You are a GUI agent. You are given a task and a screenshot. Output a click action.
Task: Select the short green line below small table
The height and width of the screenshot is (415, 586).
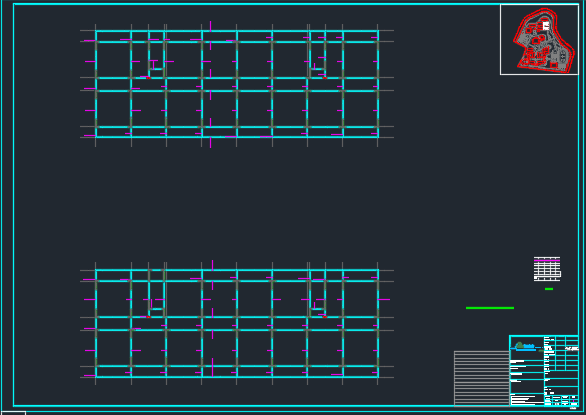(x=549, y=289)
